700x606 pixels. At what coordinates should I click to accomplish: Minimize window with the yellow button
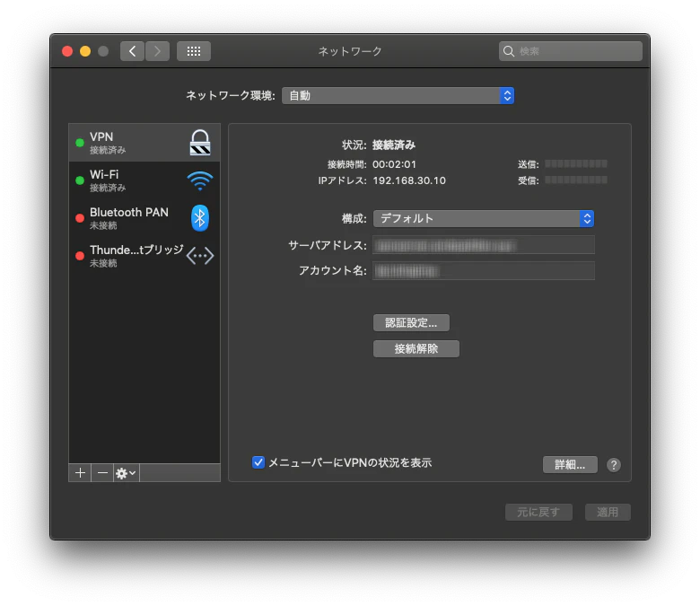(85, 51)
